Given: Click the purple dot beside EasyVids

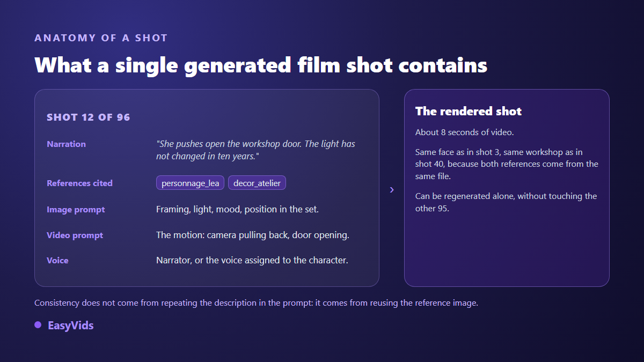Looking at the screenshot, I should tap(38, 325).
